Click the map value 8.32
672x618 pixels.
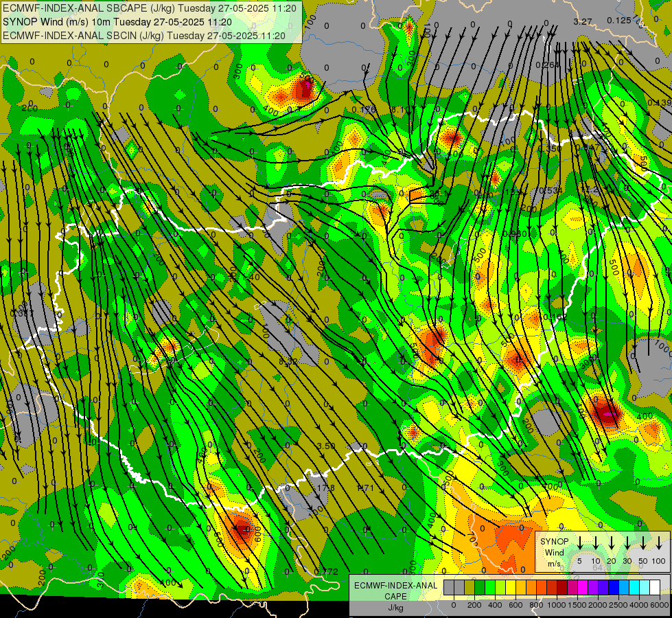click(288, 362)
